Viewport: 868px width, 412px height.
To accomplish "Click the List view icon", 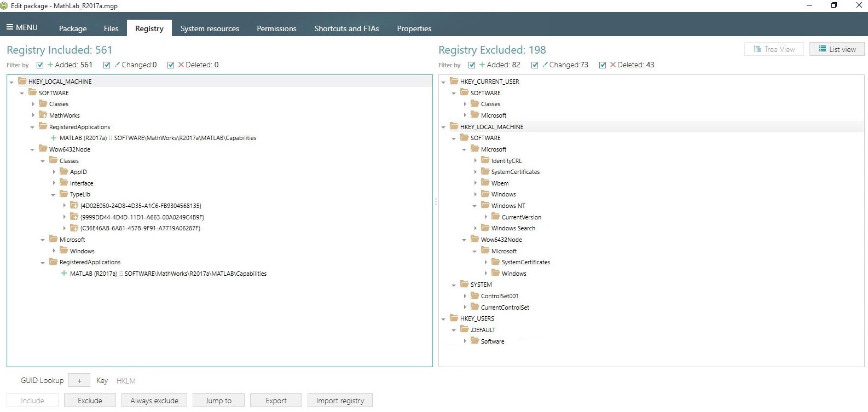I will pyautogui.click(x=822, y=49).
